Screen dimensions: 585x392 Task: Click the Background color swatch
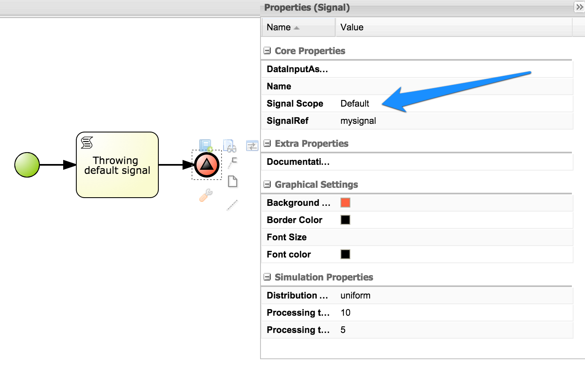(x=345, y=202)
